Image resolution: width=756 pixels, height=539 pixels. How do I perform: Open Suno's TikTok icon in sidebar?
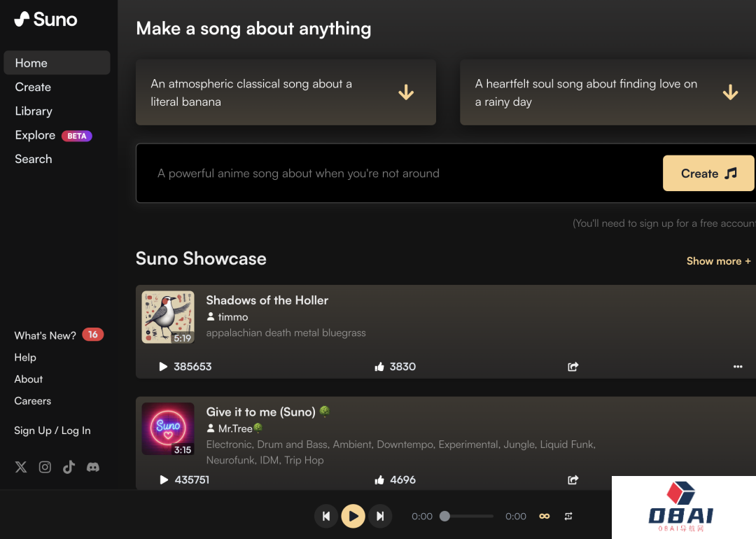(69, 467)
